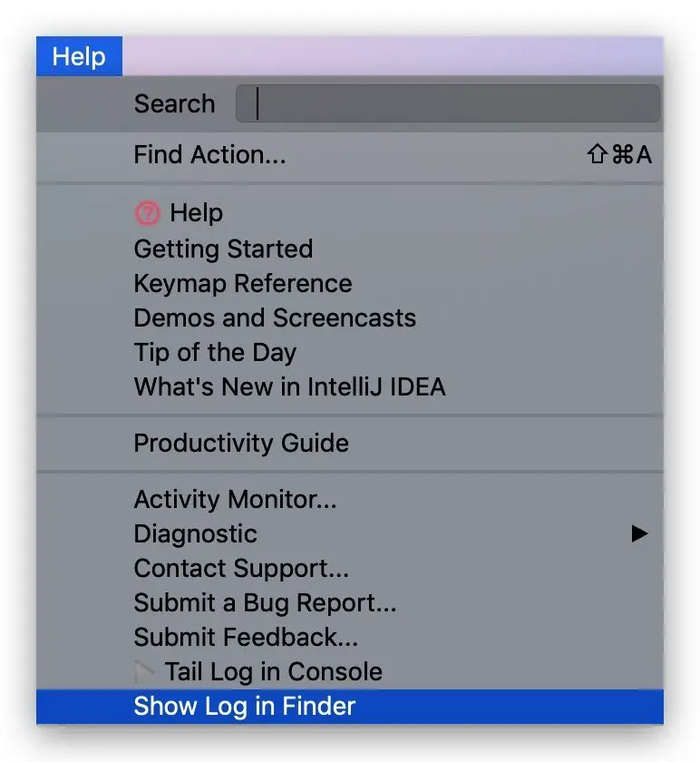Launch Activity Monitor from the menu

235,500
